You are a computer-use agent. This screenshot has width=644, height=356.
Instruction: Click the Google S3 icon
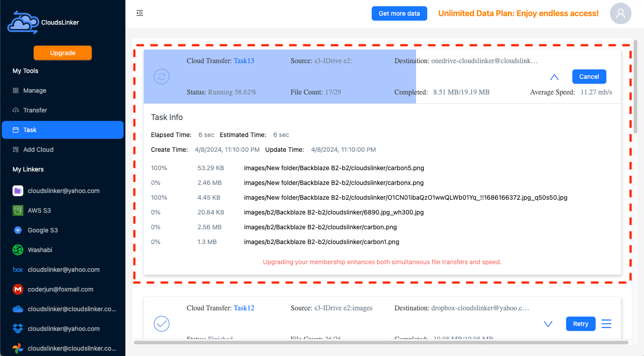coord(18,230)
